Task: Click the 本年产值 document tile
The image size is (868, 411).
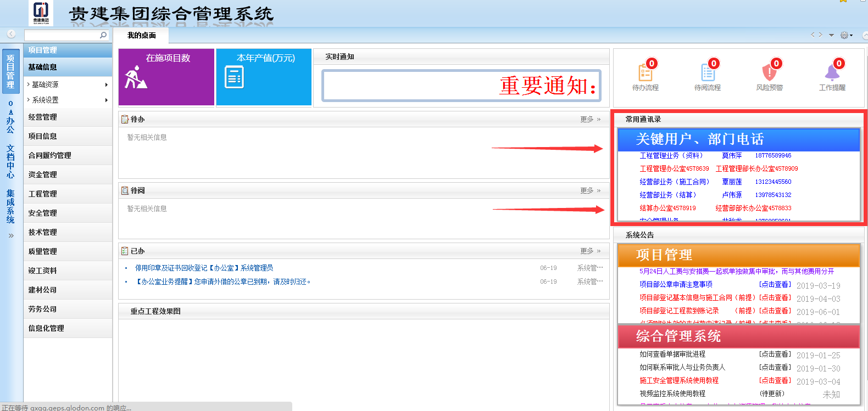Action: 264,77
